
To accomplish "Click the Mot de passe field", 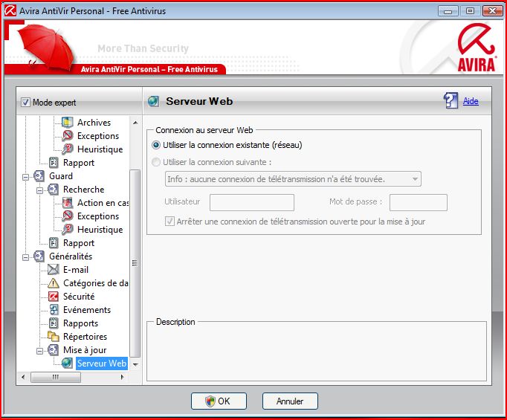I will point(419,202).
